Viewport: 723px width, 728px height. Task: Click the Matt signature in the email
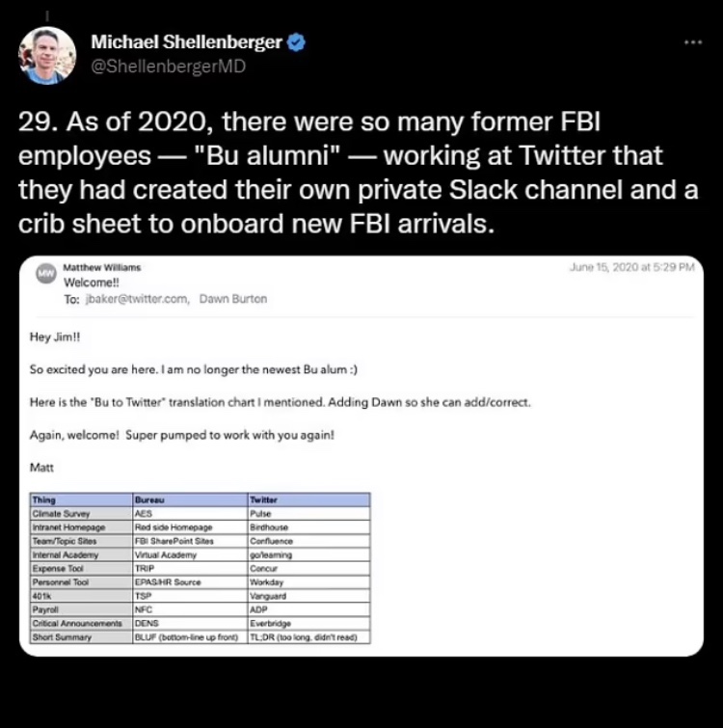[43, 467]
